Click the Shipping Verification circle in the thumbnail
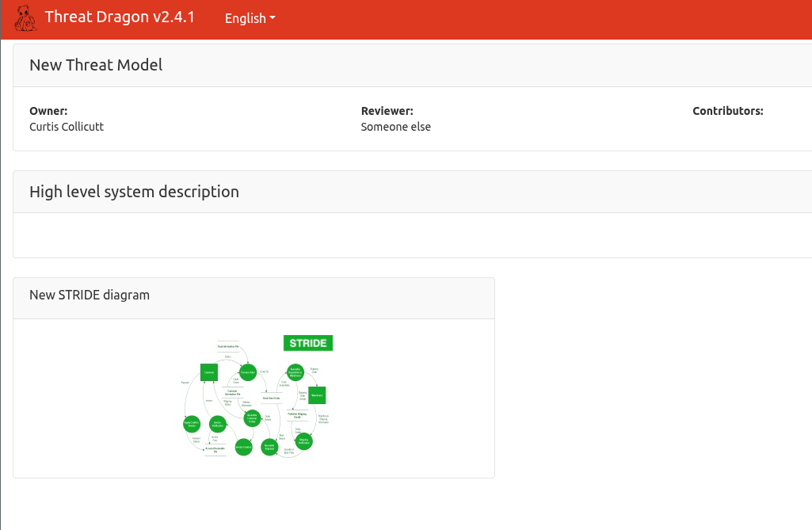The height and width of the screenshot is (530, 812). coord(303,441)
